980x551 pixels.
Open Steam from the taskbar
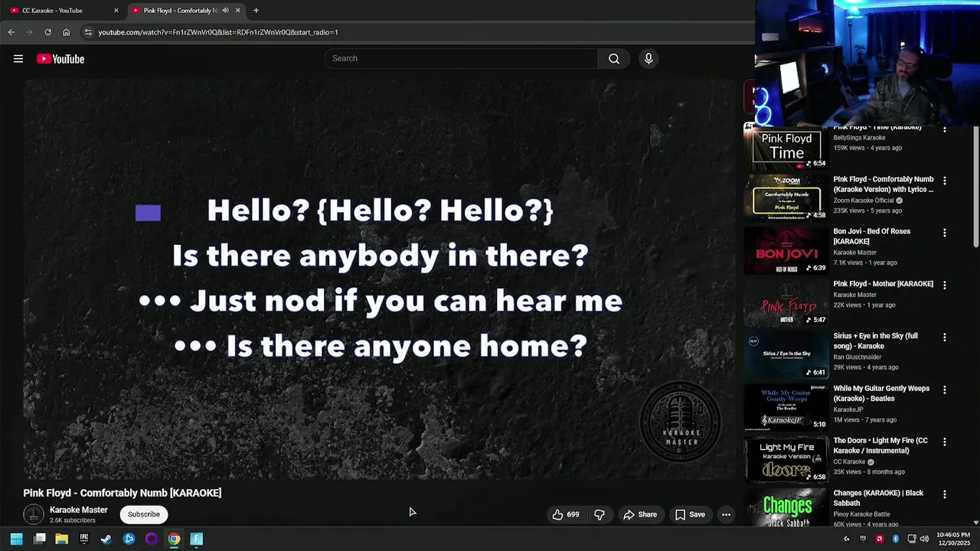(x=106, y=539)
